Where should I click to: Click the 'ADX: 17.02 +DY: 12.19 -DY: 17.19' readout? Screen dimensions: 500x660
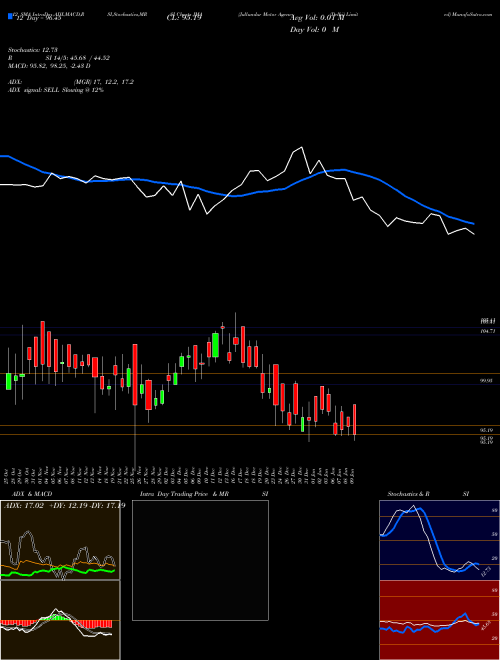64,506
